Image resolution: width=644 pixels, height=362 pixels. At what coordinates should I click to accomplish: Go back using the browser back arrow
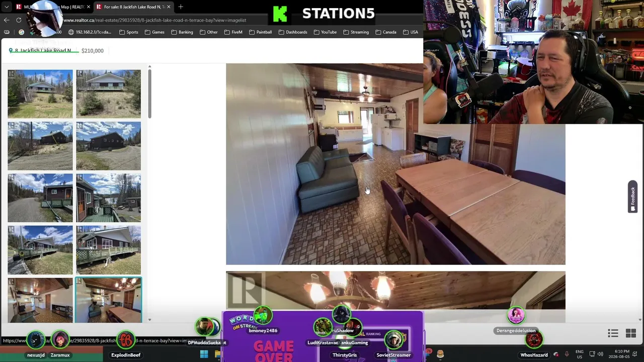pyautogui.click(x=7, y=20)
